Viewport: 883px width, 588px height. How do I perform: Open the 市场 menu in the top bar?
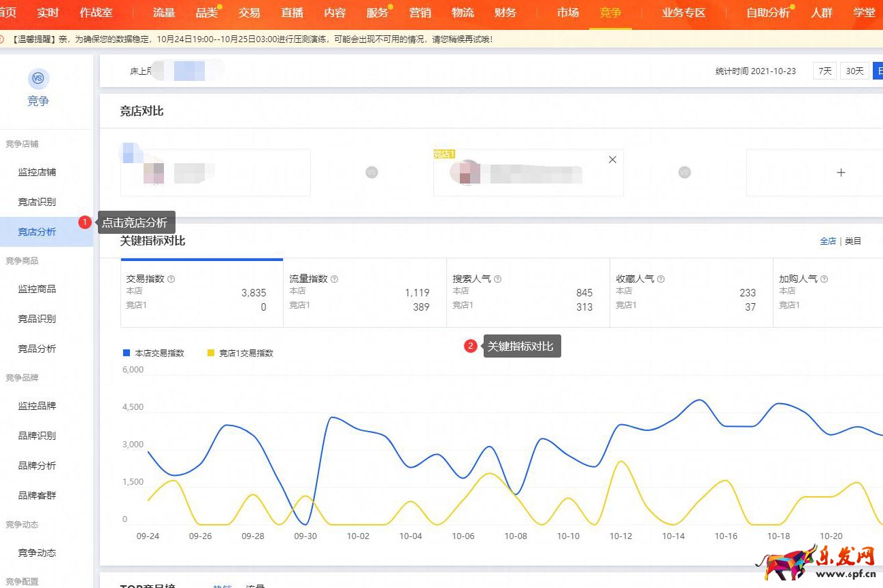567,12
